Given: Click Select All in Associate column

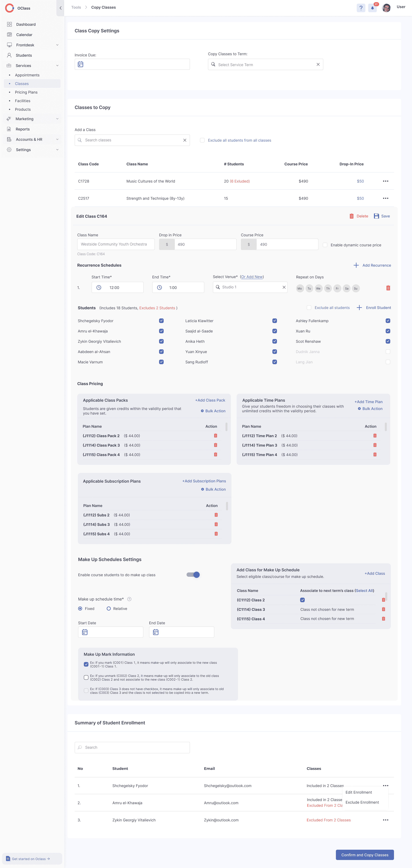Looking at the screenshot, I should [x=365, y=591].
